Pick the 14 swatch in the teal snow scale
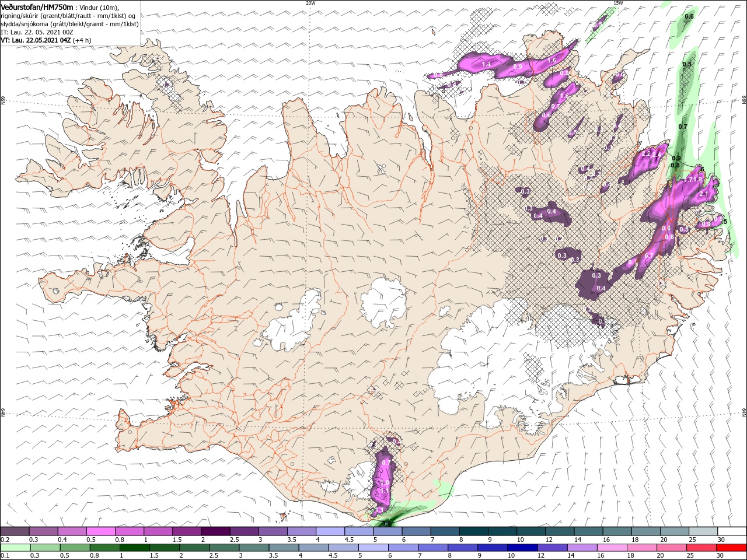The height and width of the screenshot is (560, 747). pyautogui.click(x=588, y=531)
